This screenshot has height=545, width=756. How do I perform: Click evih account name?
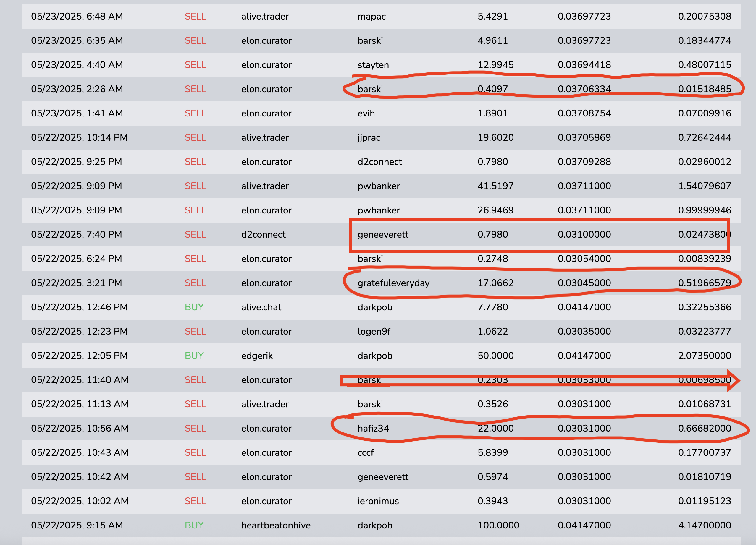(366, 113)
